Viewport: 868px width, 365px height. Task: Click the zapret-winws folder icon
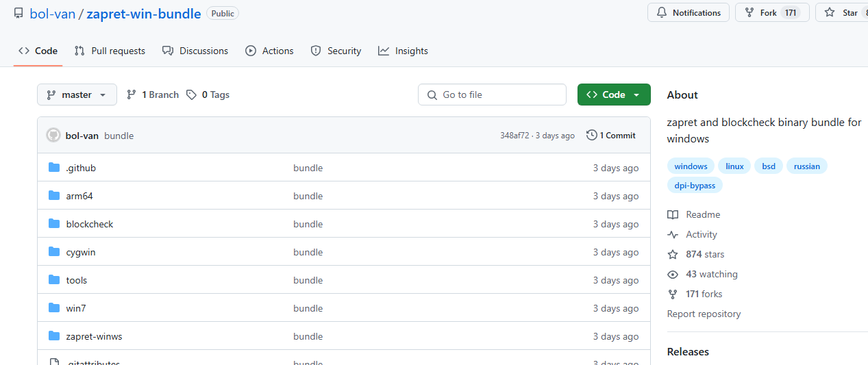54,336
